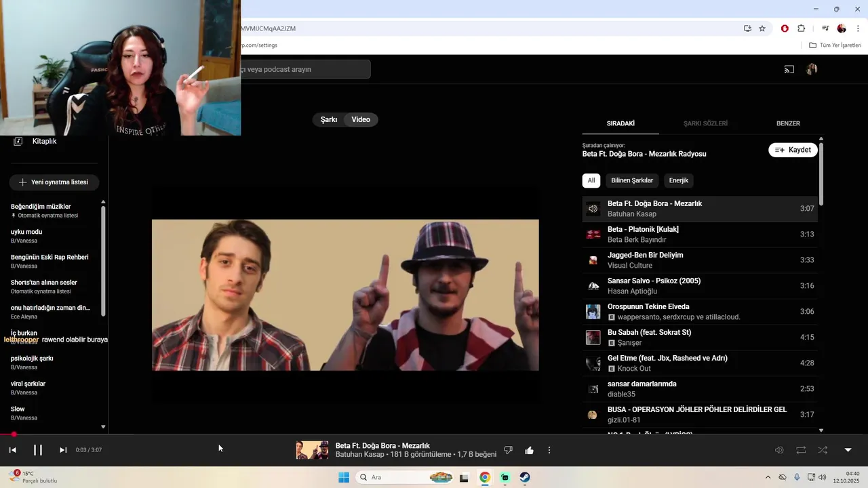Play sansar damarlarımda from queue
Screen dimensions: 868x488
(700, 389)
